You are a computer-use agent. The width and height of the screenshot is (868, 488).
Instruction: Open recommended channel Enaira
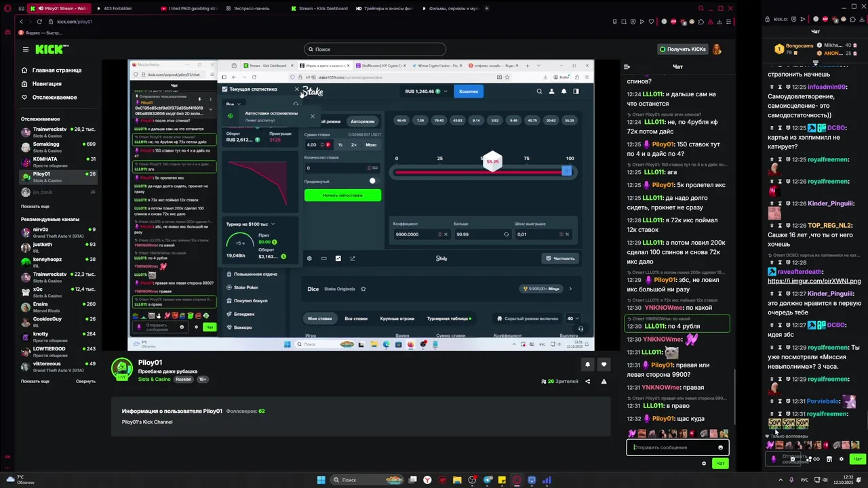58,306
